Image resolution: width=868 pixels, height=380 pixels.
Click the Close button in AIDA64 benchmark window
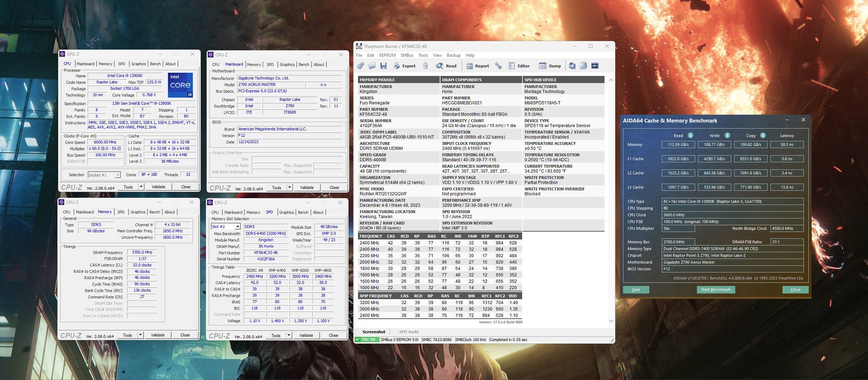[x=796, y=290]
